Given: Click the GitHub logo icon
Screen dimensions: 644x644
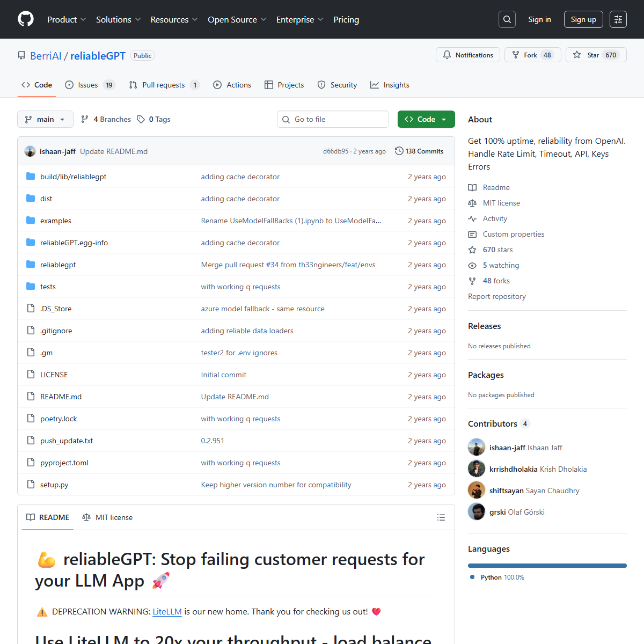Looking at the screenshot, I should coord(26,19).
